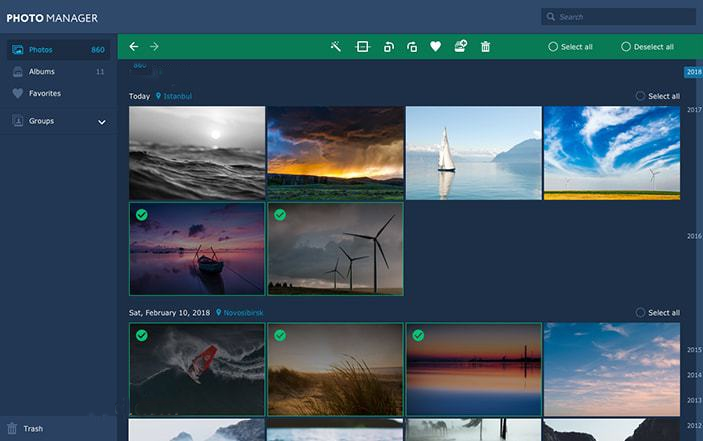Rotate photos with the second rotate icon
Image resolution: width=703 pixels, height=441 pixels.
coord(412,47)
